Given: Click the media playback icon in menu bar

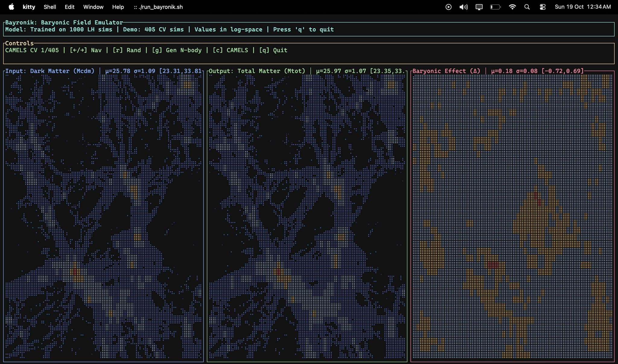Looking at the screenshot, I should [x=449, y=7].
